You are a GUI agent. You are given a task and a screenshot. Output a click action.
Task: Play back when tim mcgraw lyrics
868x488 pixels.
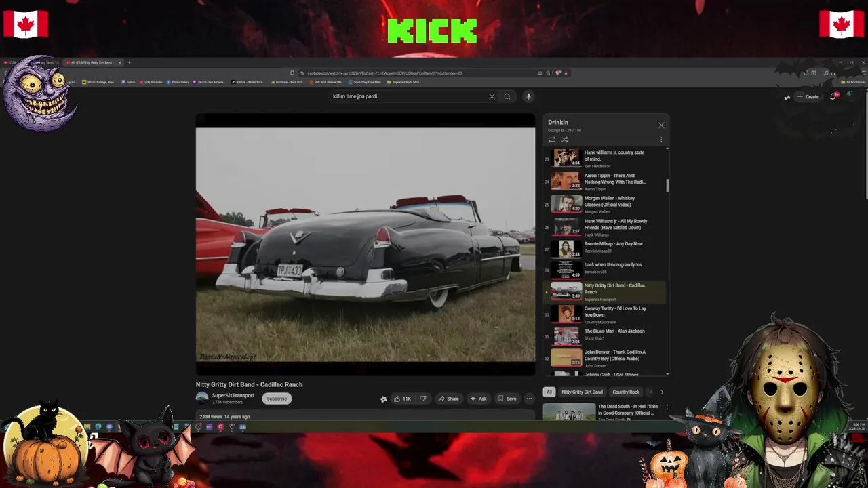(x=605, y=269)
